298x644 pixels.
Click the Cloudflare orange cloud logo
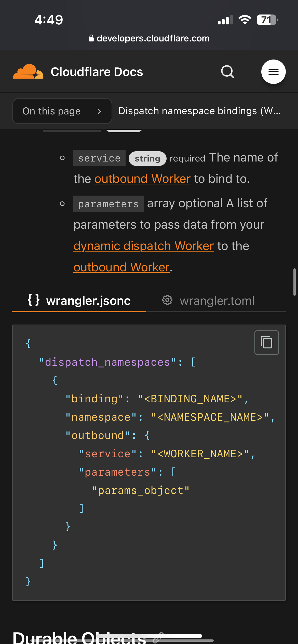28,71
